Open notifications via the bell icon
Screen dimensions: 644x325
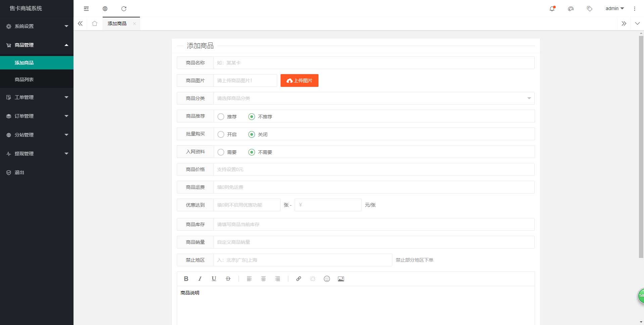[x=551, y=9]
